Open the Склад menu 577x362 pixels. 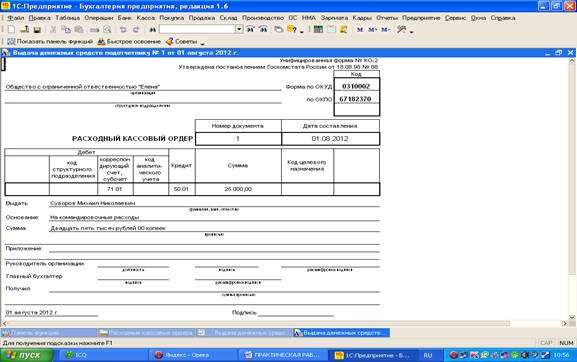click(x=229, y=18)
